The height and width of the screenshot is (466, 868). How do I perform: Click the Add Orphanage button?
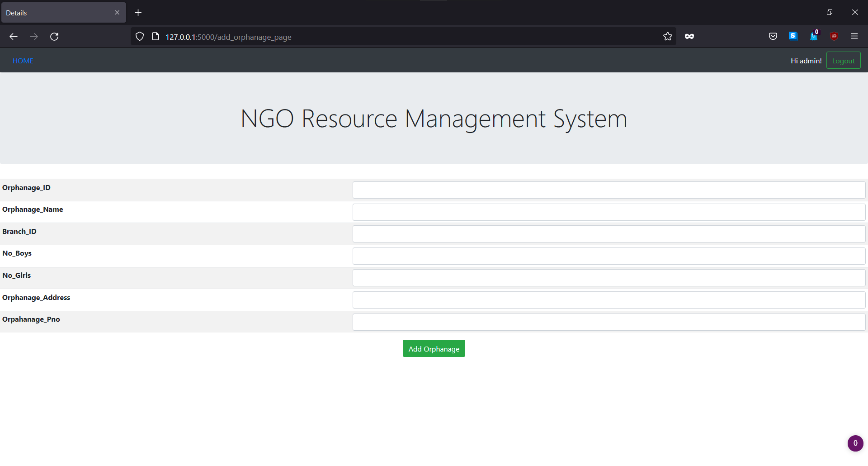click(x=434, y=348)
